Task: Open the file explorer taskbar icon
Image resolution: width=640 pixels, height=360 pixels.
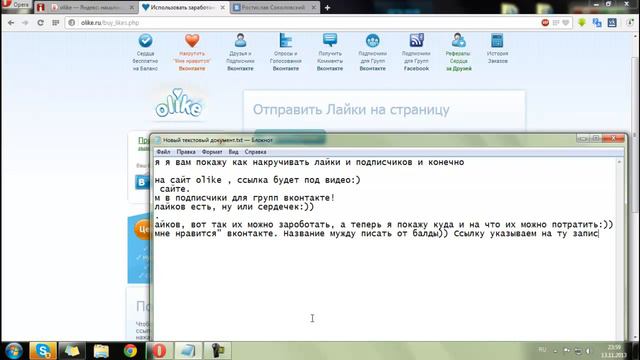Action: point(101,351)
